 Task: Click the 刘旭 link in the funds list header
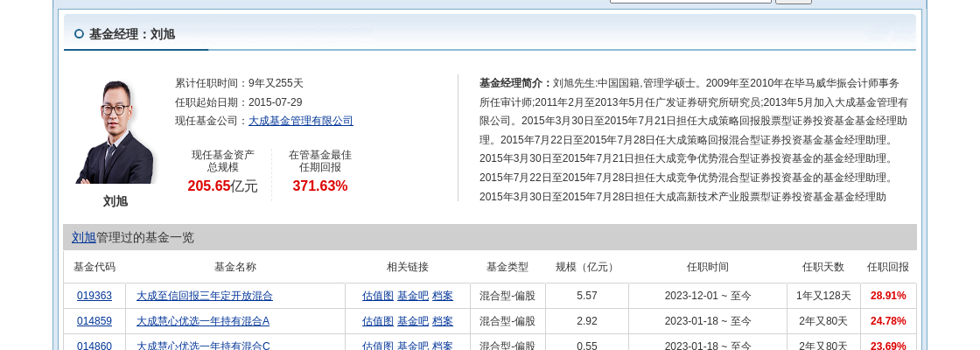point(84,237)
